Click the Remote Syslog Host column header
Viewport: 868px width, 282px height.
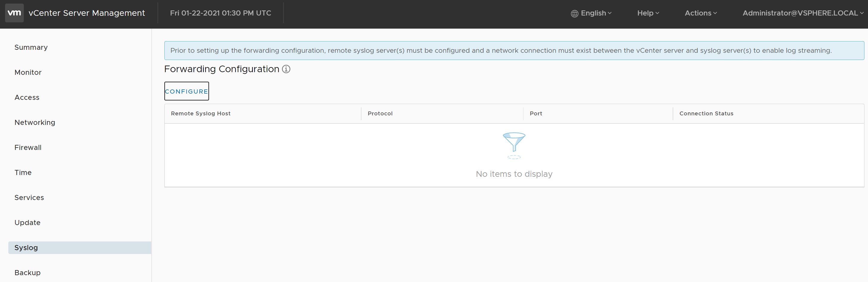(x=200, y=113)
